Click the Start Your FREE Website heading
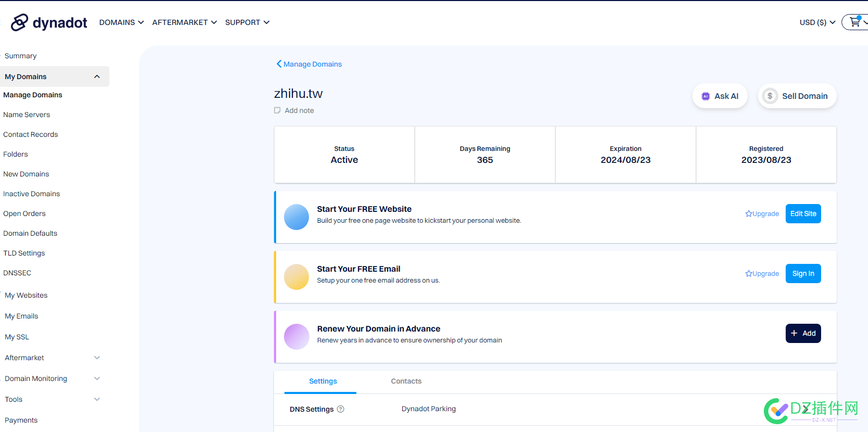Viewport: 868px width, 432px height. click(x=364, y=209)
